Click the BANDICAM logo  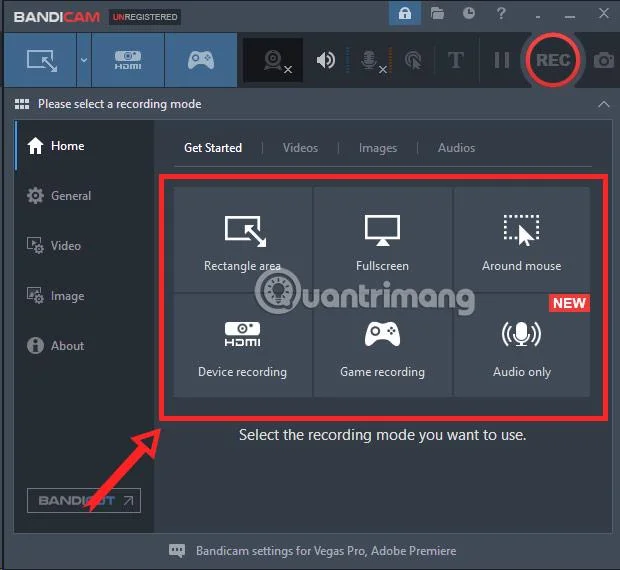click(x=57, y=17)
